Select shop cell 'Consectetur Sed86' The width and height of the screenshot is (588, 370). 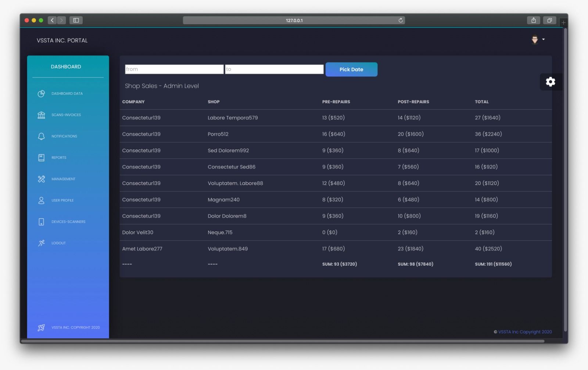click(x=232, y=167)
